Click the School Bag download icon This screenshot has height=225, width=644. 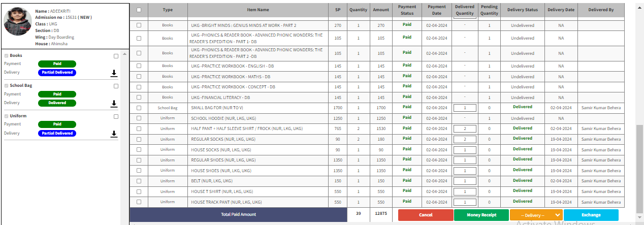(x=114, y=104)
